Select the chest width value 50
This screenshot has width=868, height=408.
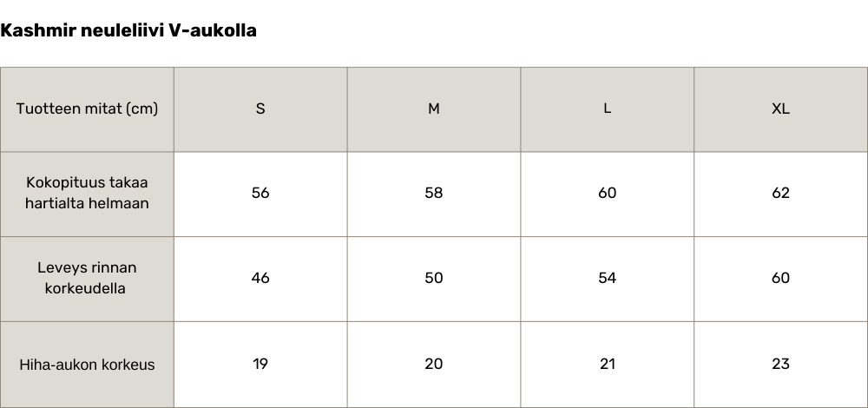click(434, 278)
